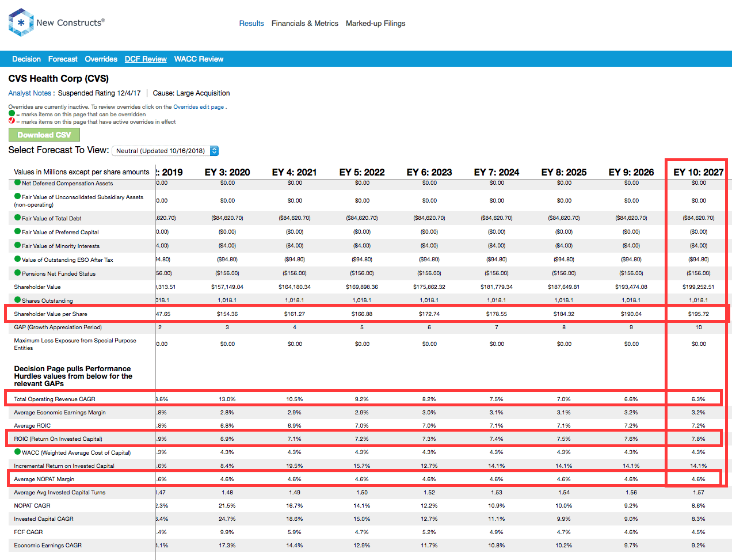
Task: Click the EY 5: 2022 column header
Action: [362, 172]
